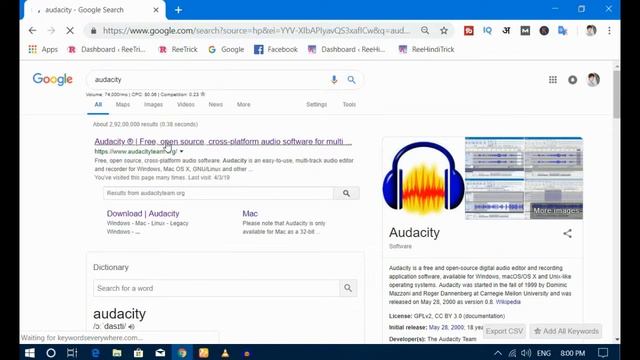Open ReeHindiTrick bookmark
The image size is (640, 360).
click(427, 49)
